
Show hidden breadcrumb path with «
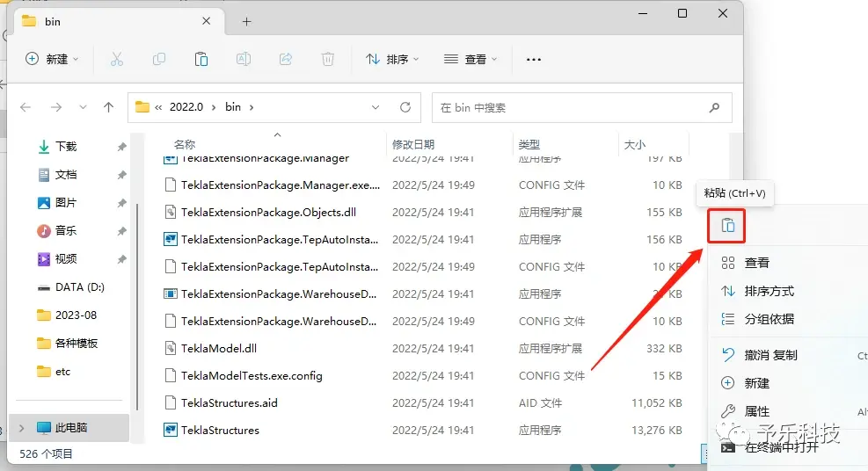point(158,107)
